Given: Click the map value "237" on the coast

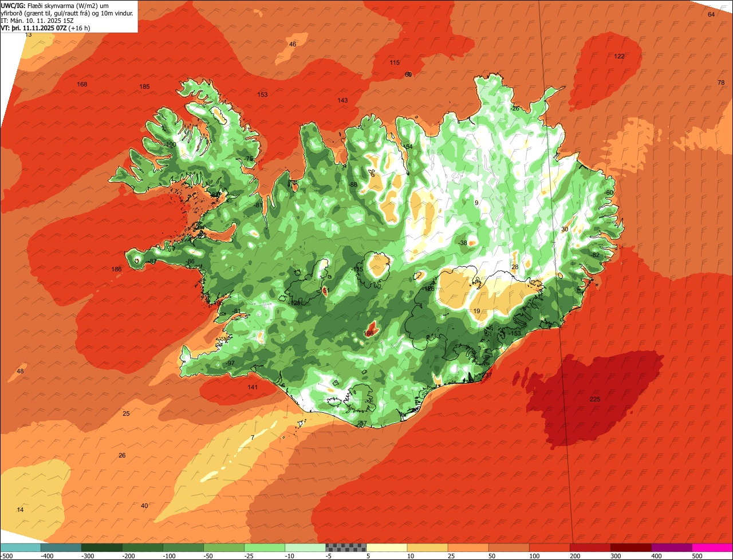Looking at the screenshot, I should click(487, 375).
